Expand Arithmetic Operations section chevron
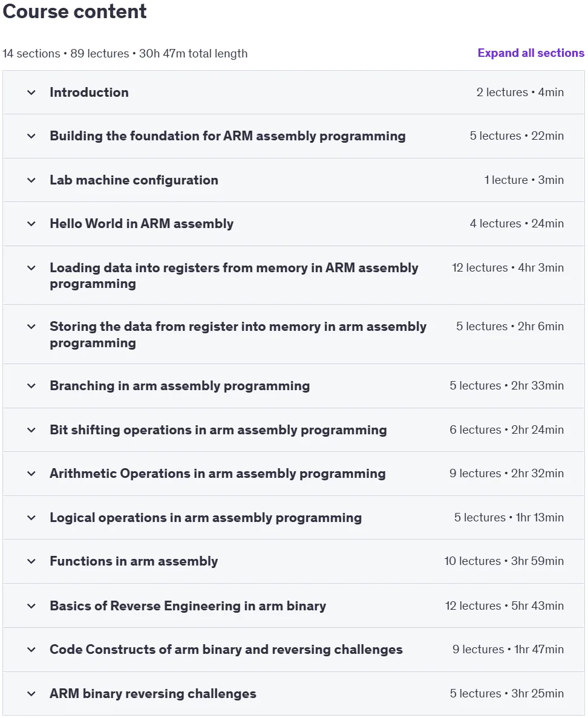This screenshot has width=588, height=718. pos(31,474)
